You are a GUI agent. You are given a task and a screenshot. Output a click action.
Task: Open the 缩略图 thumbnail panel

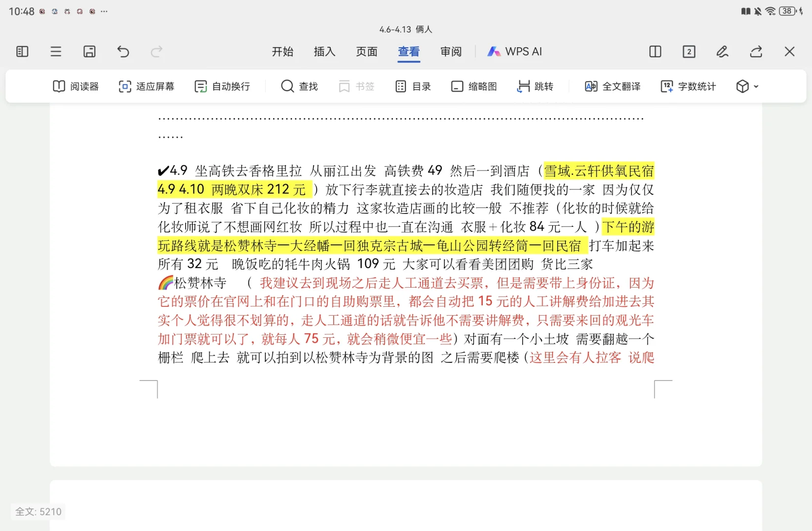point(473,86)
